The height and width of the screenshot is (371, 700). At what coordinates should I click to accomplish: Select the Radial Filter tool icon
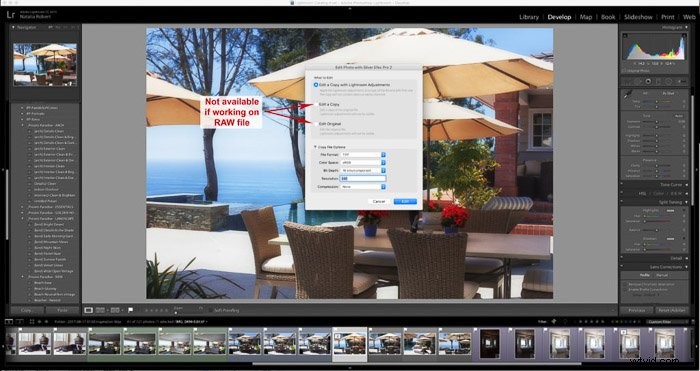tap(669, 81)
